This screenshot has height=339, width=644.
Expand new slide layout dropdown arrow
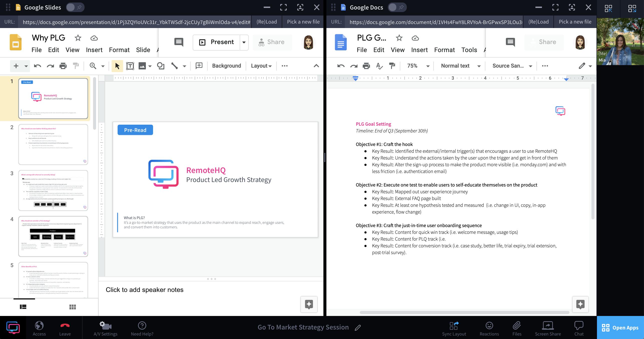[26, 66]
